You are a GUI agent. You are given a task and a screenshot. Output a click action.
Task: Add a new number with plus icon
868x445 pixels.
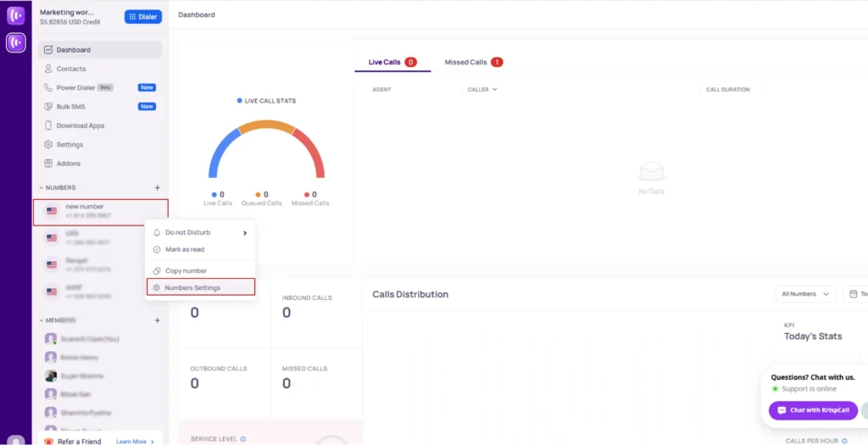pos(157,187)
